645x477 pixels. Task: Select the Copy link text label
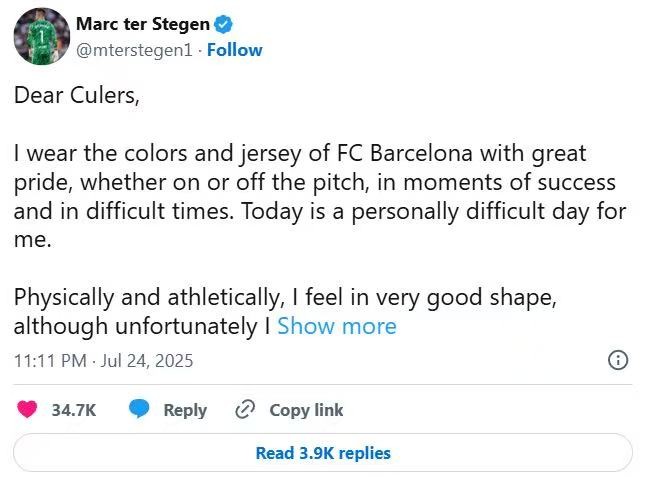coord(306,410)
